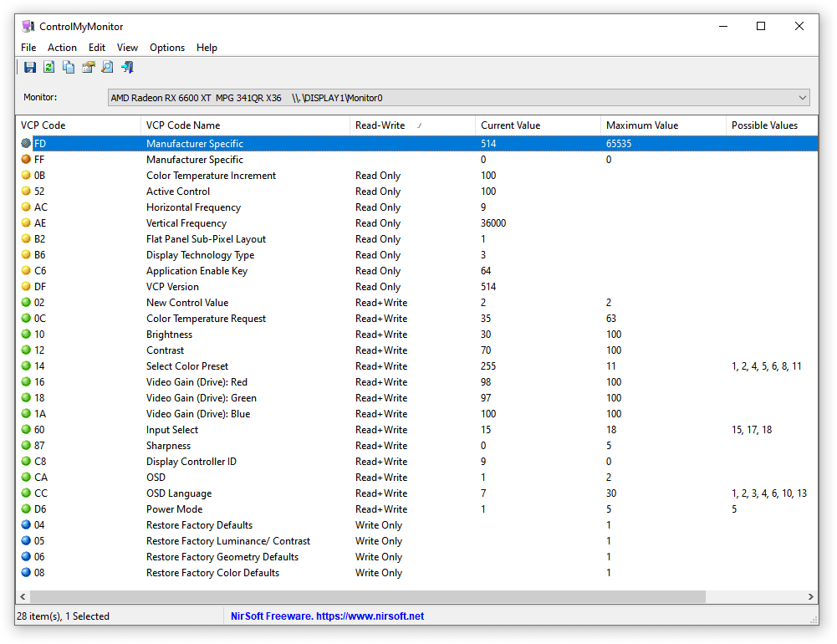Click the blue dot icon beside Restore Factory Defaults
The width and height of the screenshot is (837, 644).
pyautogui.click(x=24, y=524)
